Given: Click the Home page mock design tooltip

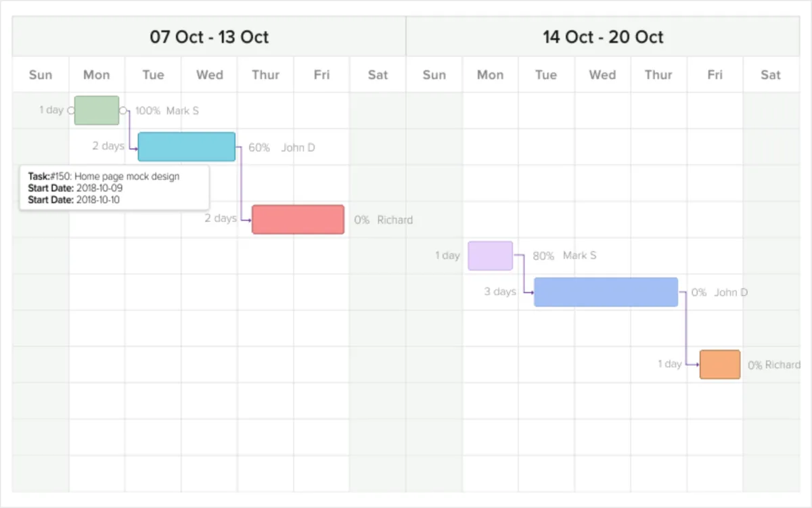Looking at the screenshot, I should (x=114, y=188).
